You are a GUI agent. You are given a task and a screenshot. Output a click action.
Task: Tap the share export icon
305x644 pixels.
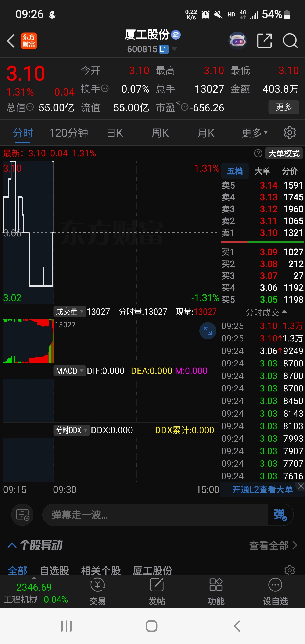pos(265,40)
